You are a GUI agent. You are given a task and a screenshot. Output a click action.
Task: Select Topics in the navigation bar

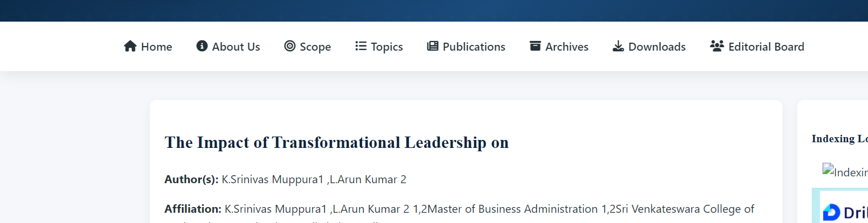tap(379, 47)
